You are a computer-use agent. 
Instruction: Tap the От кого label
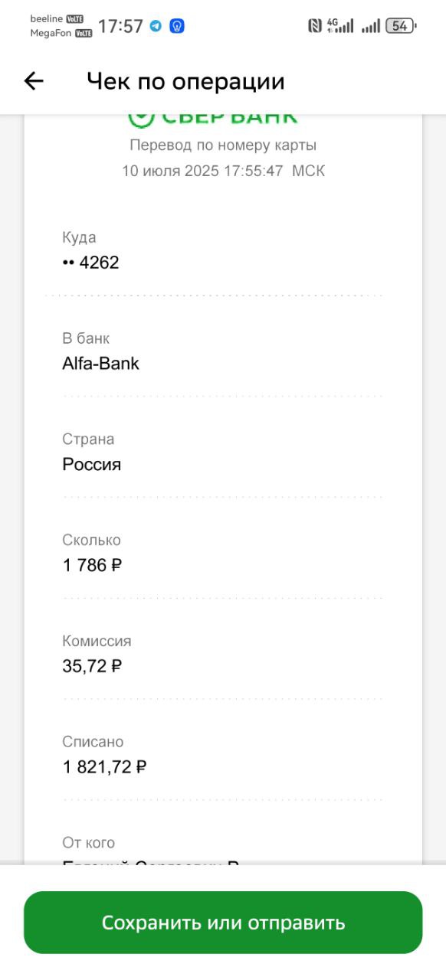(x=88, y=843)
